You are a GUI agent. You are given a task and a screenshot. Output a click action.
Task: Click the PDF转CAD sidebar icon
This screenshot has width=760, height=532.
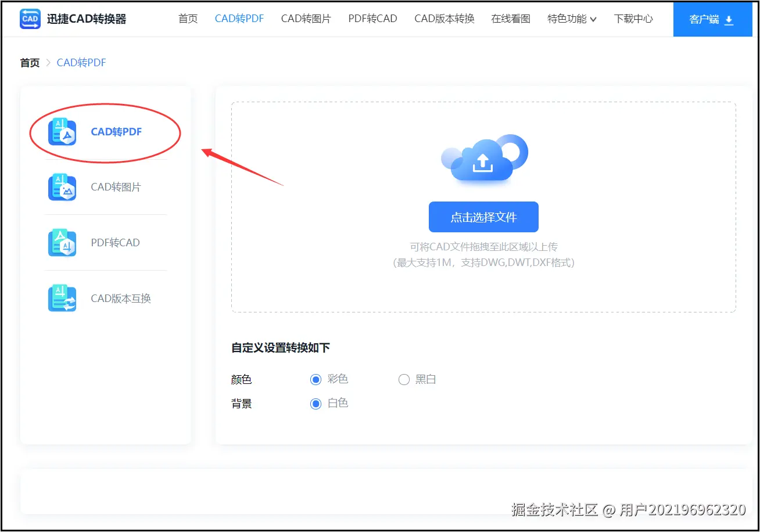pos(62,243)
